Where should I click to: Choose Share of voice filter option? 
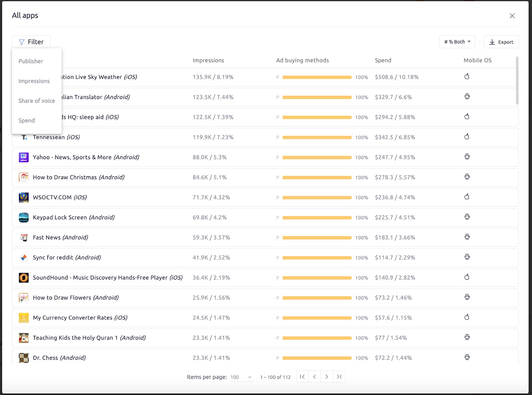pyautogui.click(x=37, y=101)
